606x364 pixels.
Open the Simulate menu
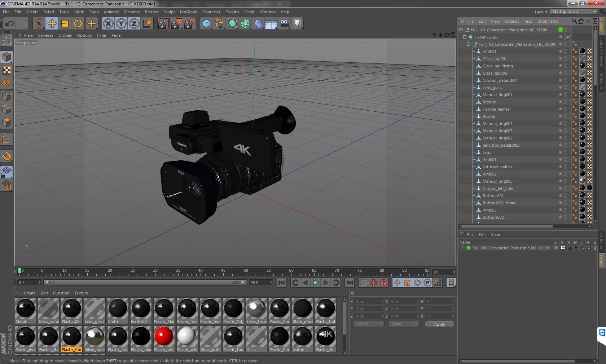132,12
